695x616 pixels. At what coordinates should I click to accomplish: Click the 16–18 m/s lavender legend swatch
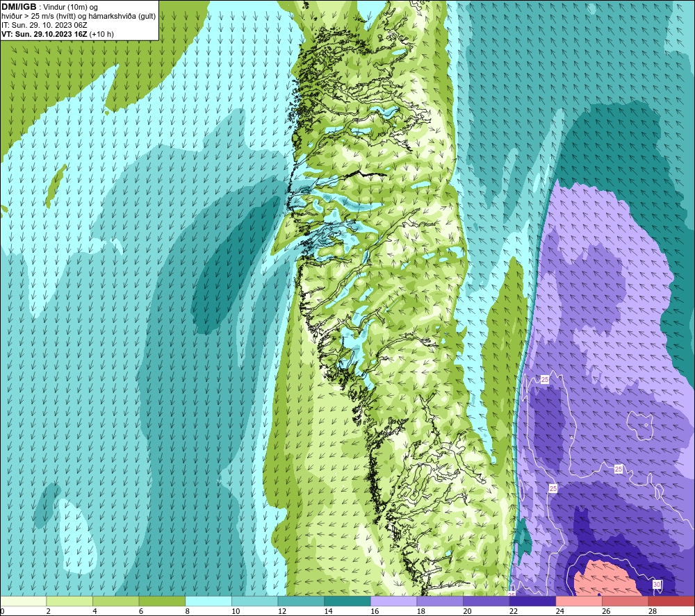(x=393, y=601)
